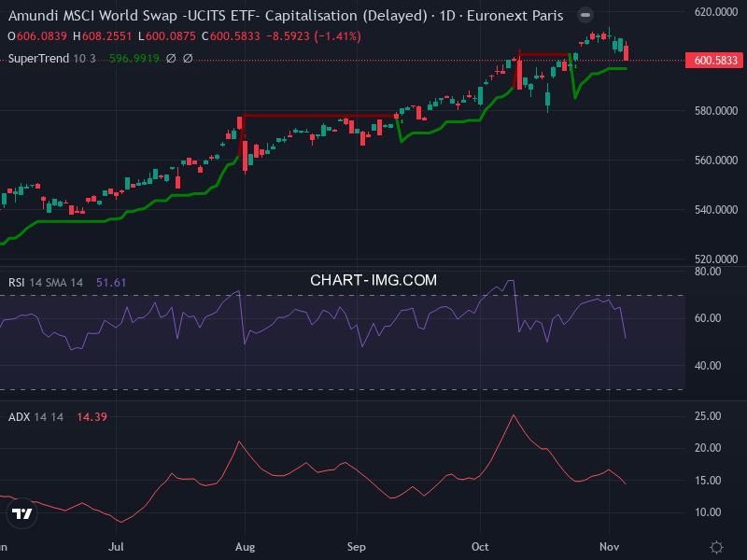Click the CHART-IMG.COM watermark link

(x=373, y=279)
